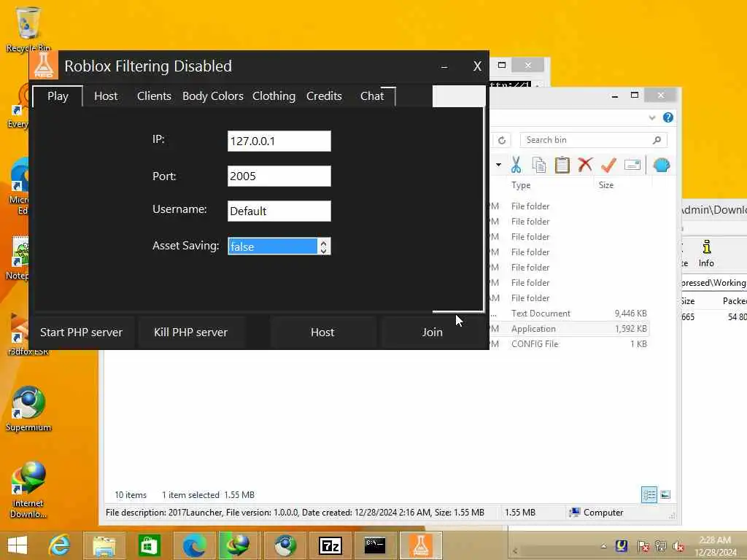Image resolution: width=747 pixels, height=560 pixels.
Task: Click the Asset Saving down arrow
Action: [323, 251]
